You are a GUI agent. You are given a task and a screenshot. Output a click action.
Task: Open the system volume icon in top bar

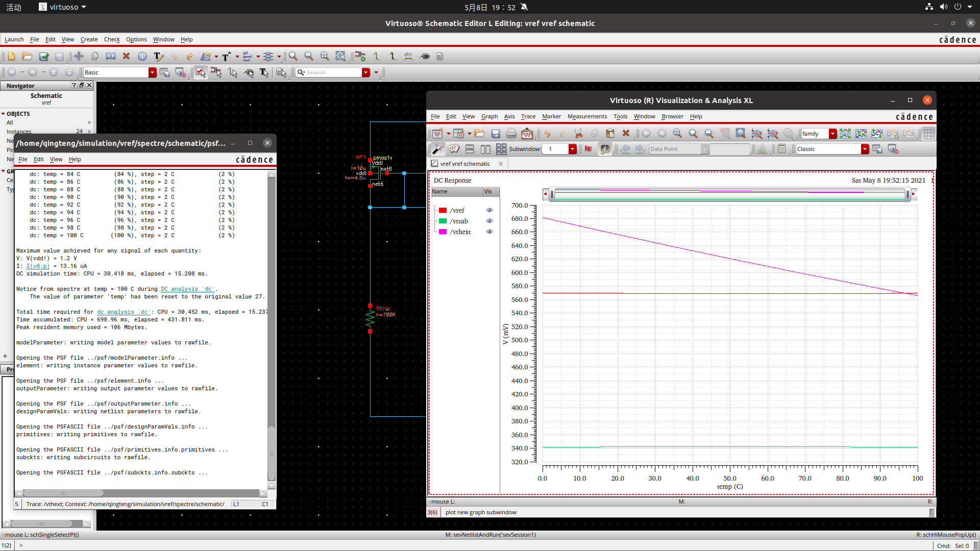click(943, 7)
